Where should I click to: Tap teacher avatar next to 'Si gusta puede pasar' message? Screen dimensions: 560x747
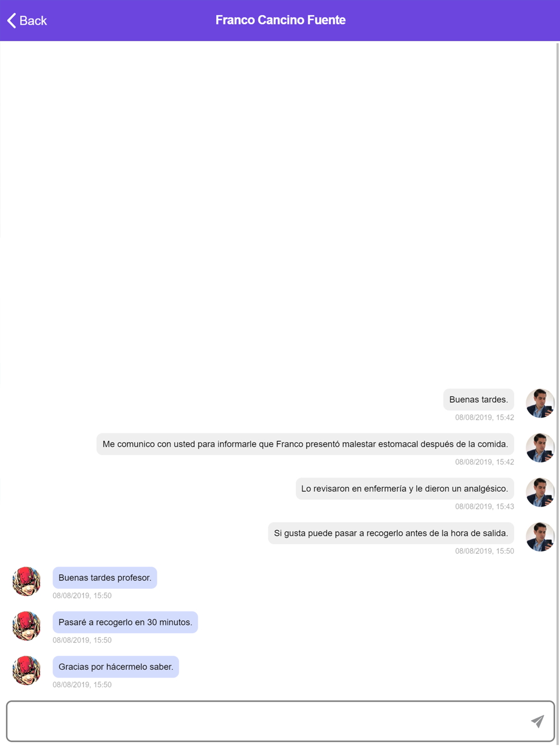coord(540,537)
